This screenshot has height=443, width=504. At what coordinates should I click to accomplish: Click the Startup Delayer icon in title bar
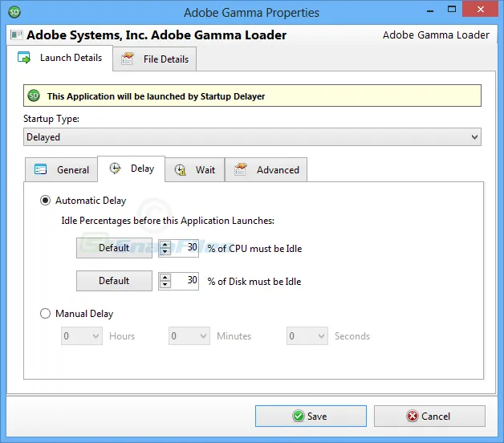coord(15,13)
